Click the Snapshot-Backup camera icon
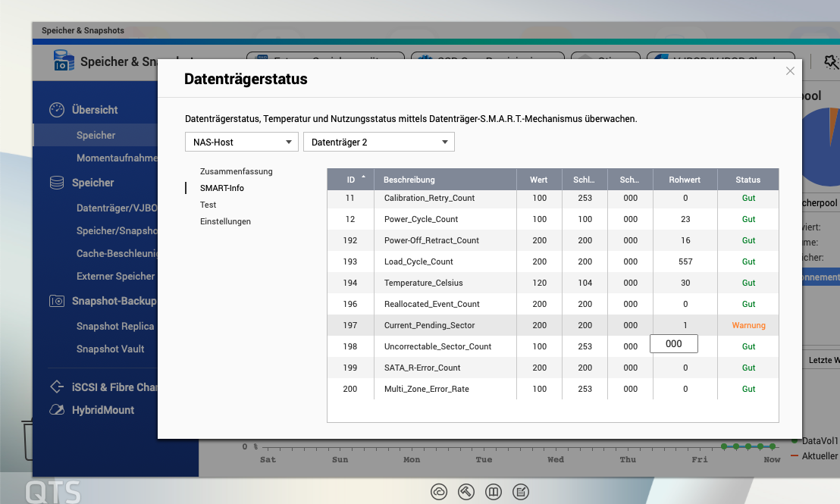Viewport: 840px width, 504px height. click(x=57, y=301)
